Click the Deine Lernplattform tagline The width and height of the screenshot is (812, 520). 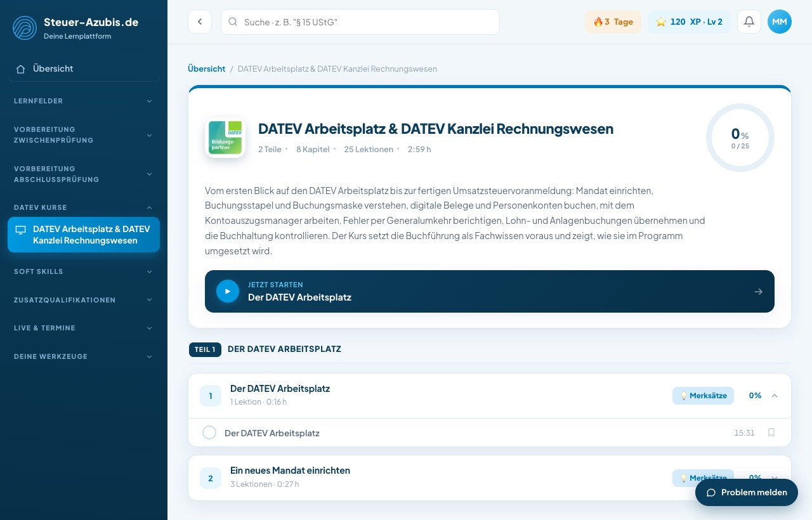[x=77, y=36]
